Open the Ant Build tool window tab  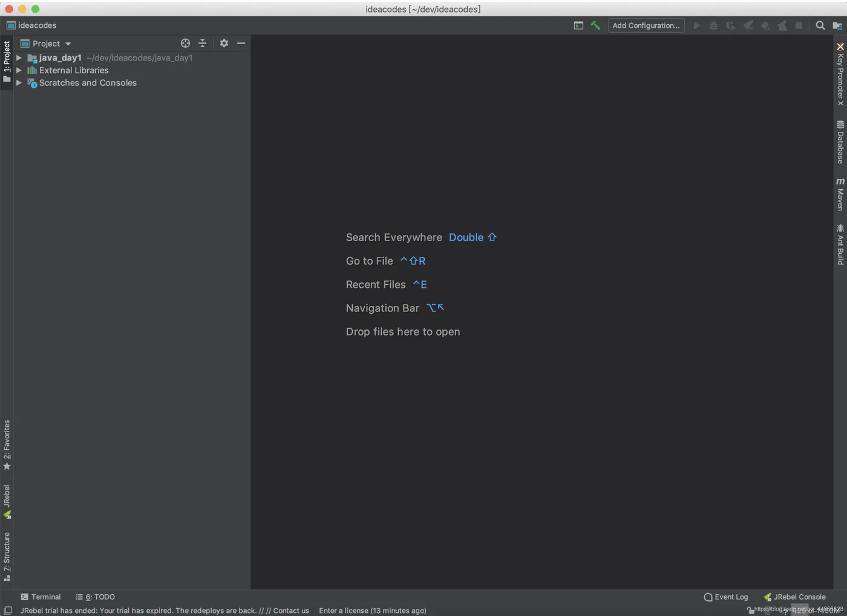pyautogui.click(x=840, y=244)
